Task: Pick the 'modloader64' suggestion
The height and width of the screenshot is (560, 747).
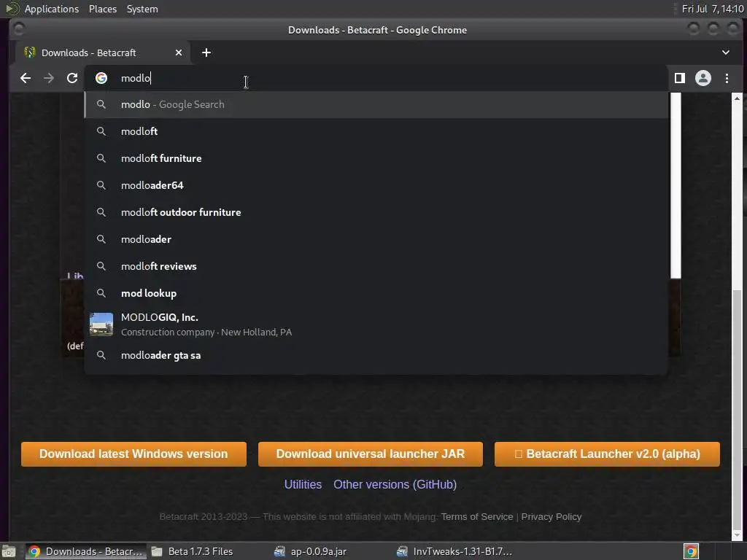Action: click(376, 185)
